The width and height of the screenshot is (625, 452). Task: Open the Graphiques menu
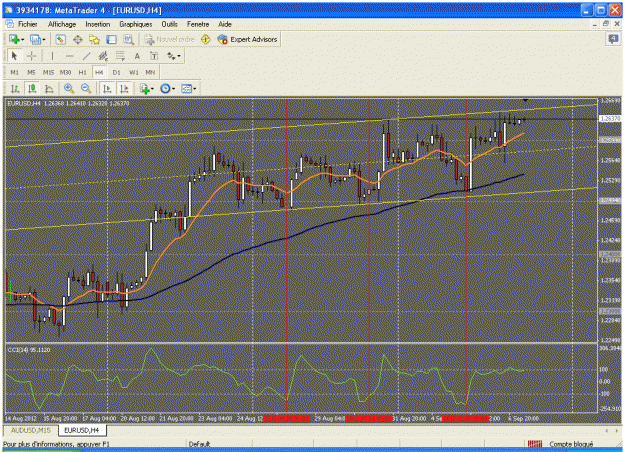(136, 24)
